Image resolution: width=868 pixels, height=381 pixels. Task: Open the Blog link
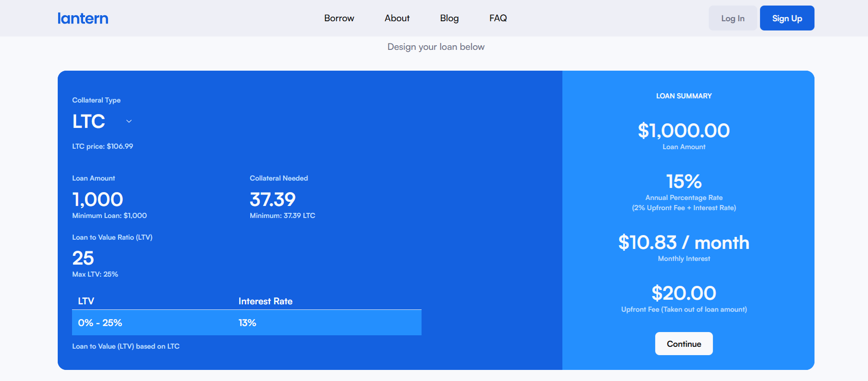coord(449,18)
